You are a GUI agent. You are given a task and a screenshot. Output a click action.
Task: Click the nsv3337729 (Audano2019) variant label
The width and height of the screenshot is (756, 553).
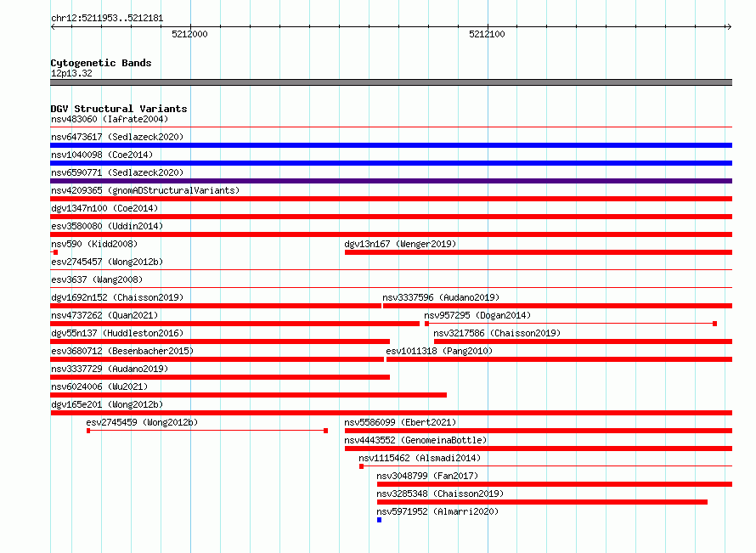click(x=110, y=369)
